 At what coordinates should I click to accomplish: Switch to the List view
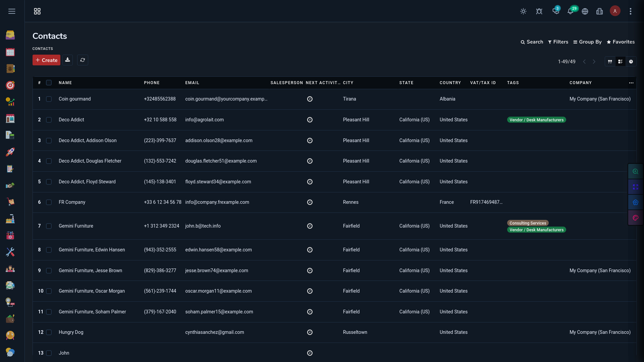click(621, 62)
